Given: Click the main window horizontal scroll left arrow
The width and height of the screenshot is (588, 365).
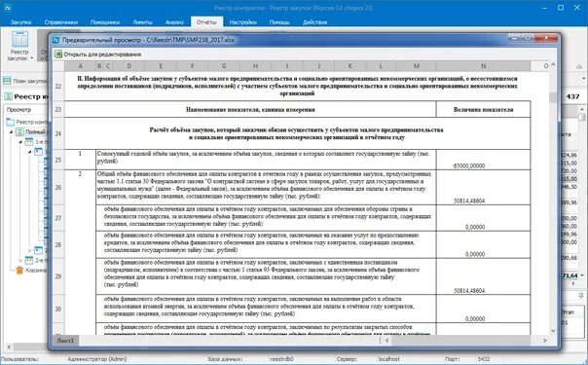Looking at the screenshot, I should point(10,347).
